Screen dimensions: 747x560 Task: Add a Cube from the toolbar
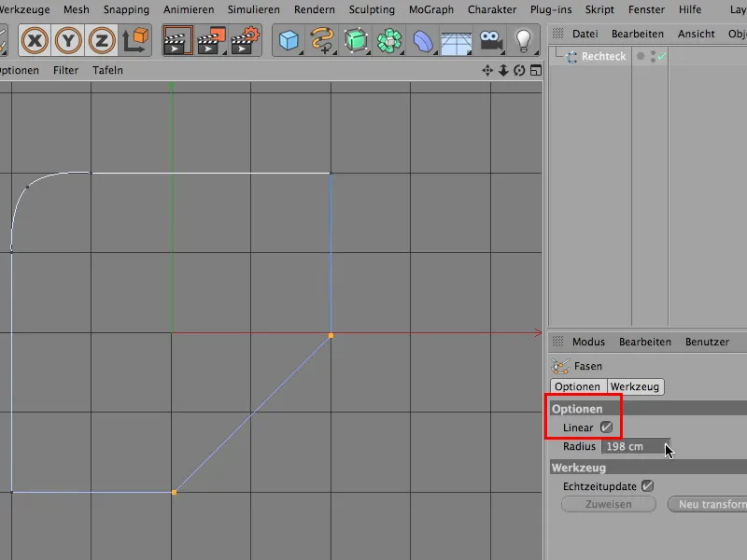[289, 40]
